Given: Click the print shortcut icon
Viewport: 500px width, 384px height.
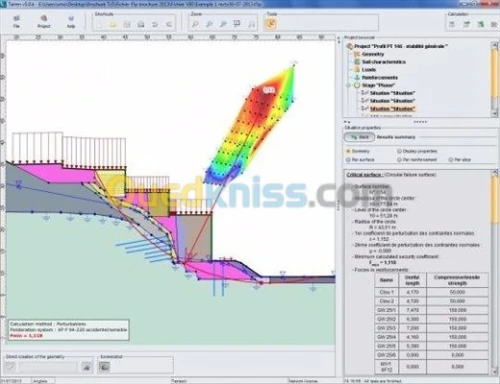Looking at the screenshot, I should pyautogui.click(x=141, y=24).
